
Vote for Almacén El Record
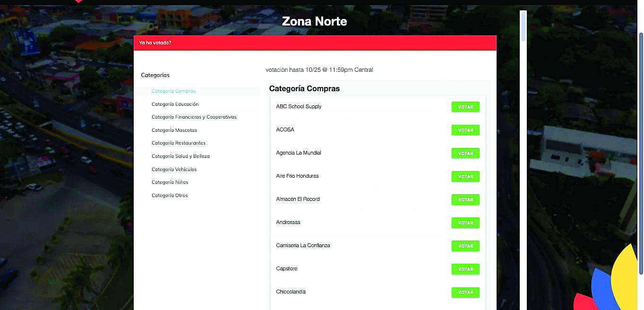click(465, 200)
